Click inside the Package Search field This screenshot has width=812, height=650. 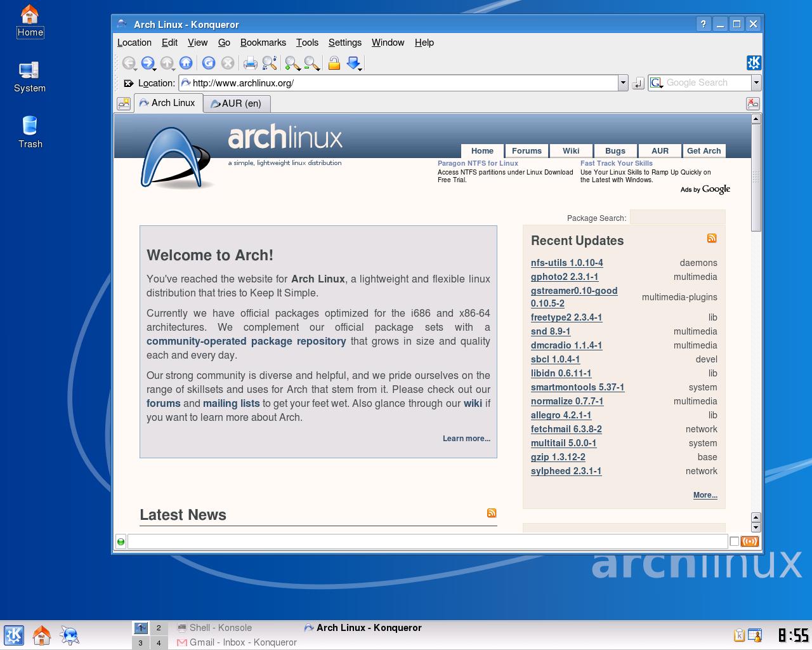point(678,218)
